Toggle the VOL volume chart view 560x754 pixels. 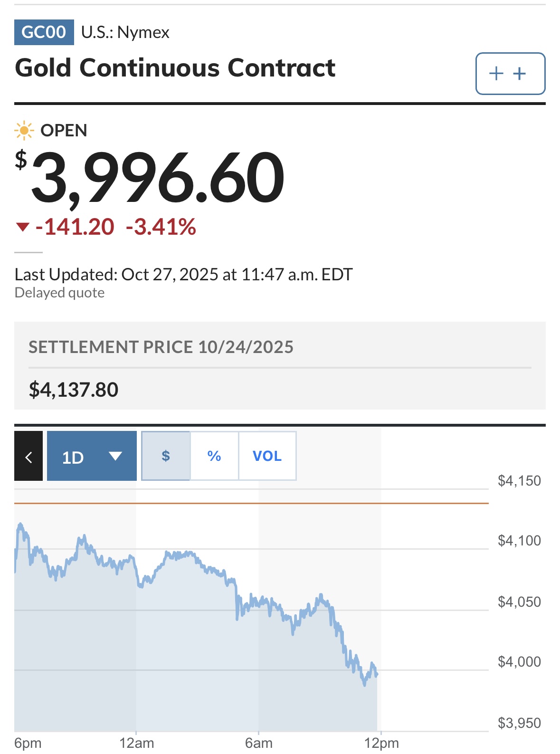point(267,456)
